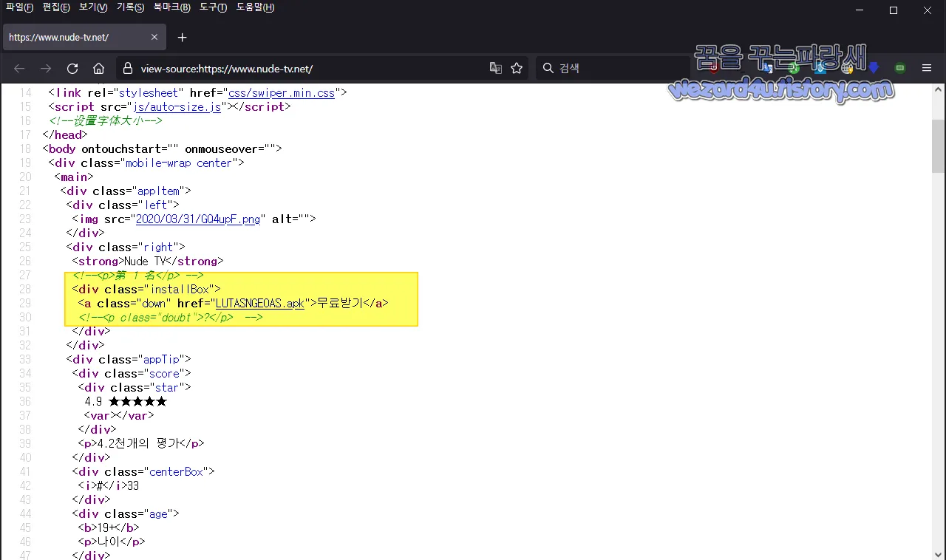This screenshot has width=946, height=560.
Task: Maximize the Firefox window
Action: click(x=894, y=10)
